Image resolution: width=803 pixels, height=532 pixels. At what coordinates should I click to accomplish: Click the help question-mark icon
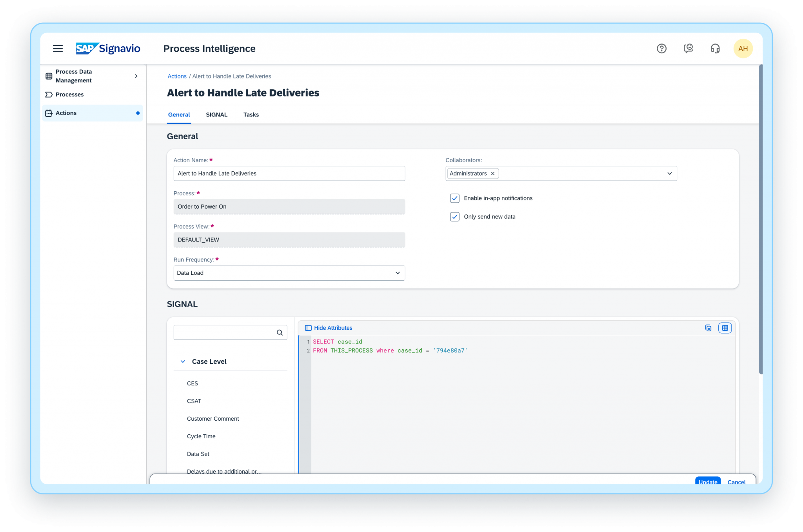pos(661,48)
